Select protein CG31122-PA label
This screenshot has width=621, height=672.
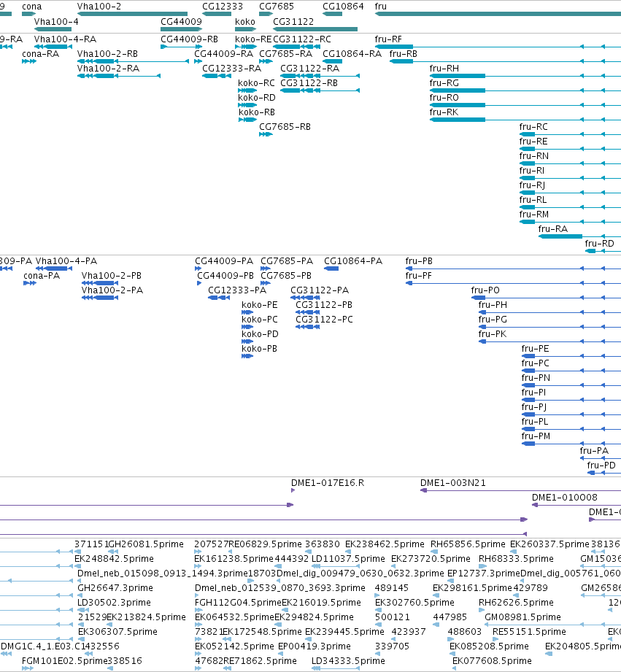pos(320,290)
